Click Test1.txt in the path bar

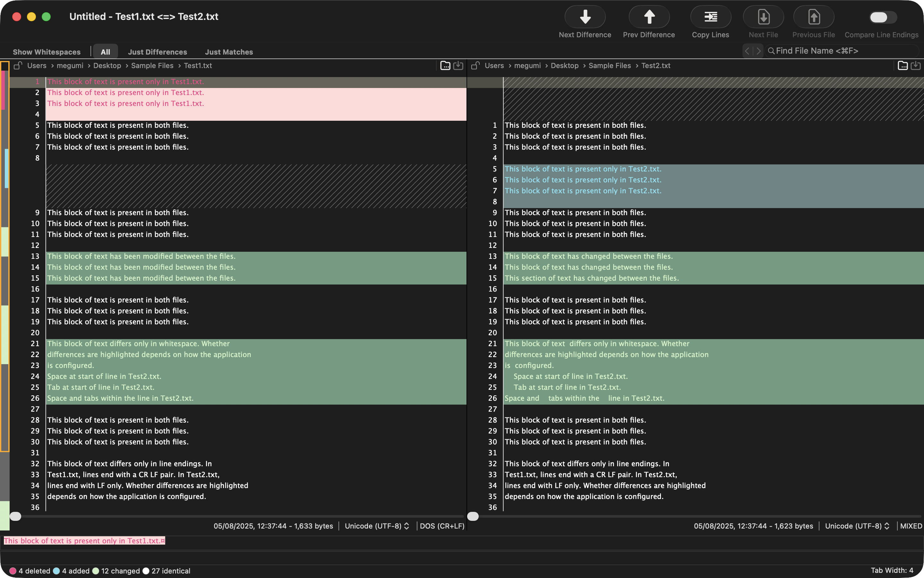coord(198,66)
